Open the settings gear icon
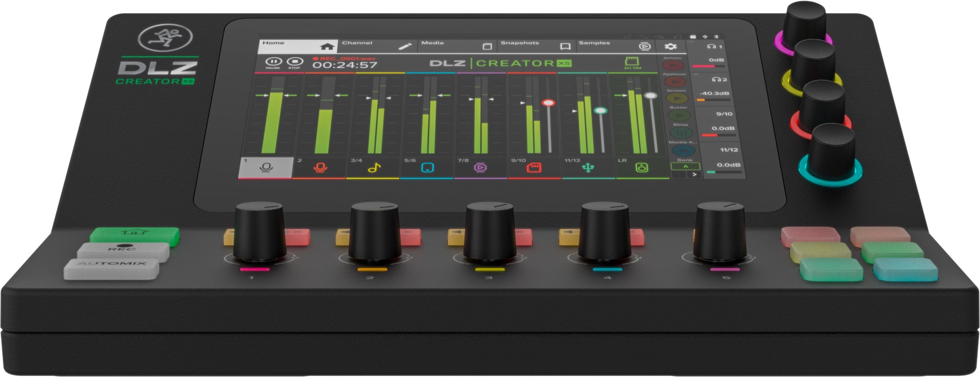This screenshot has width=980, height=377. tap(671, 46)
